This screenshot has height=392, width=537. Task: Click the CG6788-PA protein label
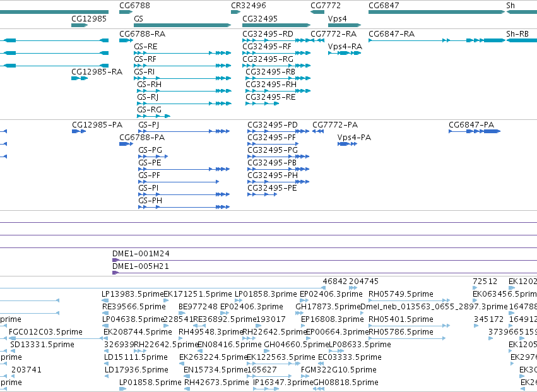pos(142,138)
